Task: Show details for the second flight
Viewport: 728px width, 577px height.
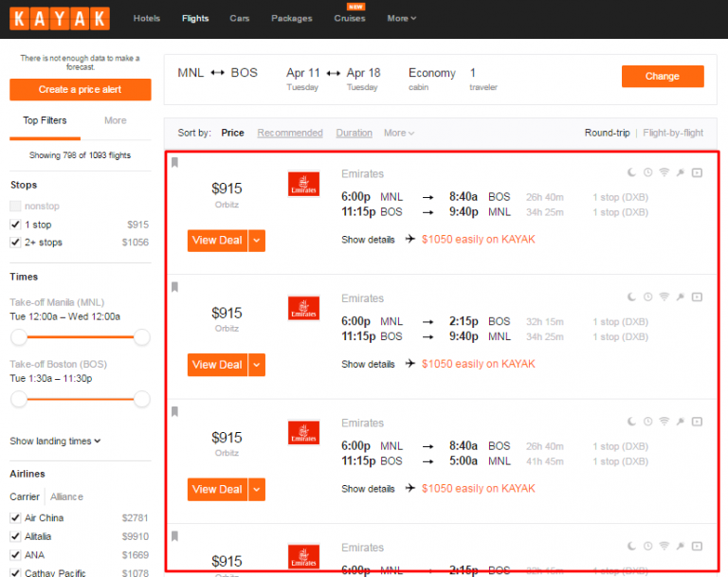Action: point(368,364)
